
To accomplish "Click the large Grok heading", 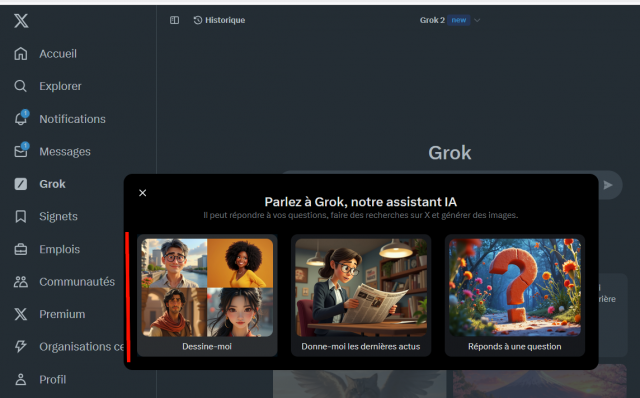I will [x=449, y=153].
